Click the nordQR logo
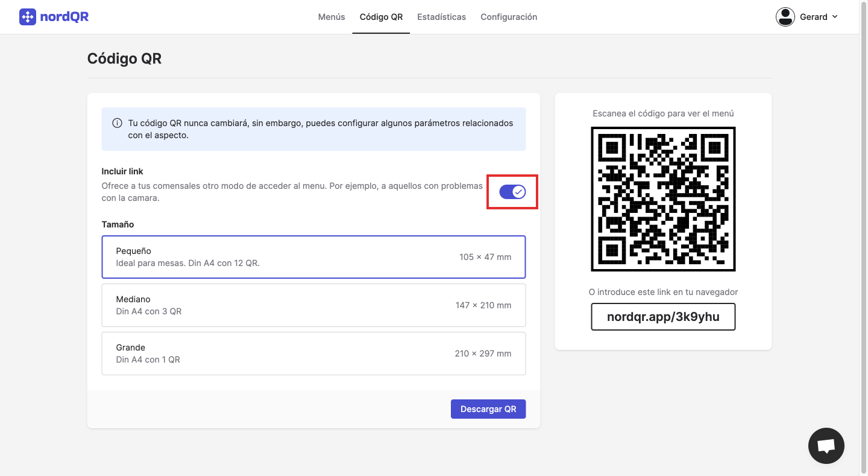 [x=54, y=17]
